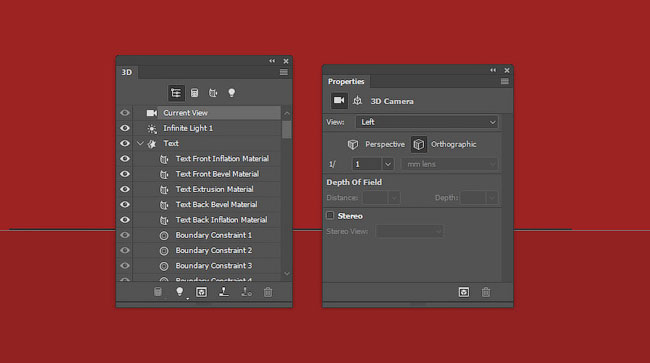650x363 pixels.
Task: Hide Text Front Inflation Material
Action: 125,159
